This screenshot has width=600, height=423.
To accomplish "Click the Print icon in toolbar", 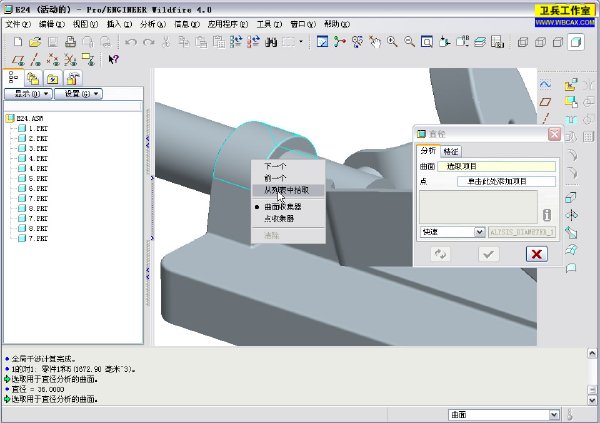I will (x=70, y=41).
